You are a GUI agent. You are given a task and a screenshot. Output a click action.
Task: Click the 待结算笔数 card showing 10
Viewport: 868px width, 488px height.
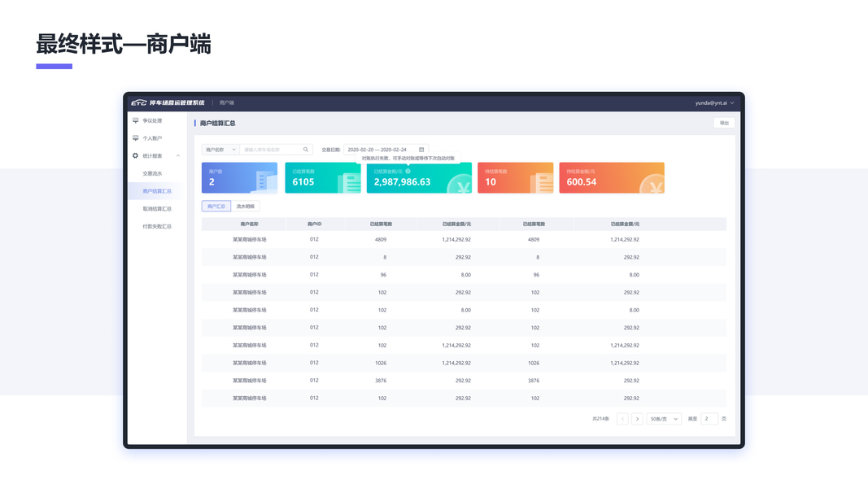[x=516, y=177]
